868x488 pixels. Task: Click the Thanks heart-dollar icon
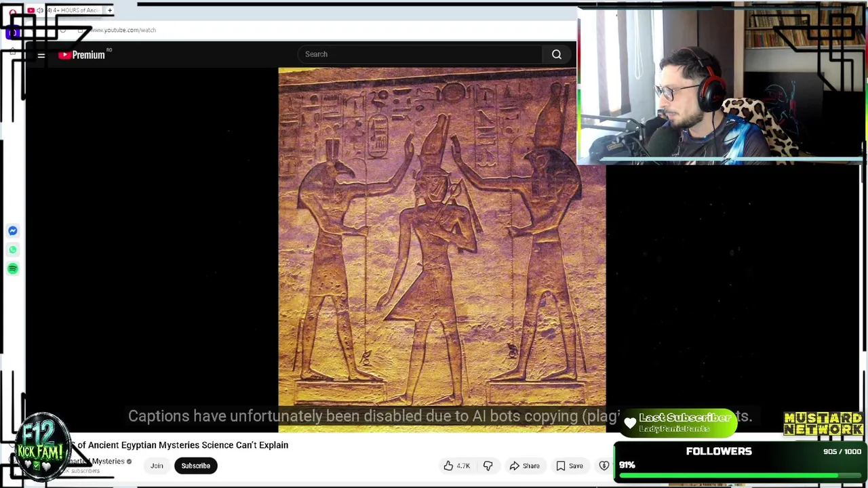(604, 466)
